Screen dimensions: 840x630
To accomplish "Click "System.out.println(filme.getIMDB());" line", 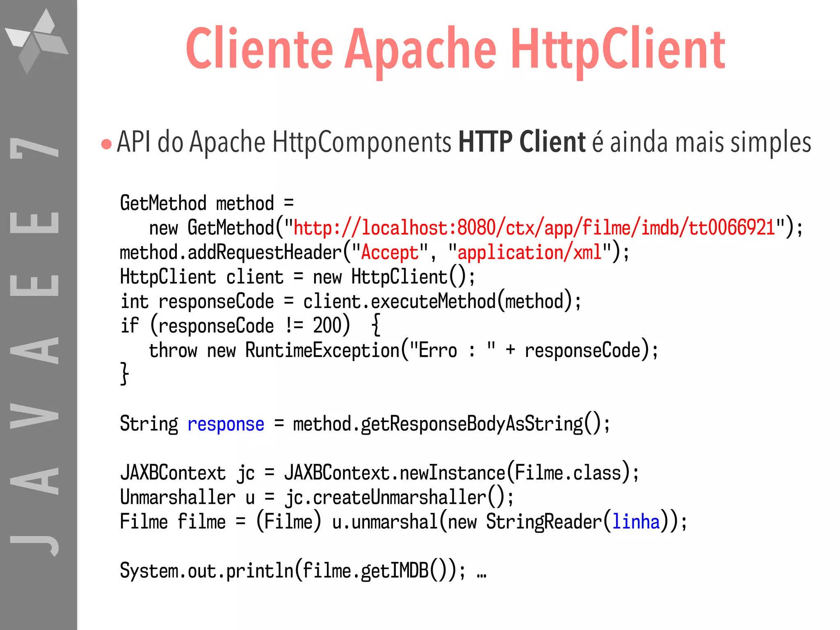I will click(x=293, y=571).
